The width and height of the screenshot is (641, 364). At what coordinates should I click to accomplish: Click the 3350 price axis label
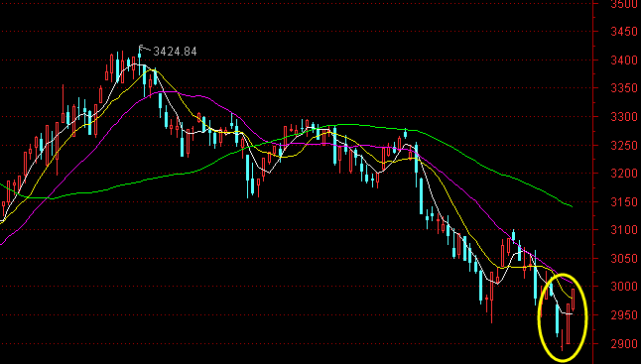point(624,88)
